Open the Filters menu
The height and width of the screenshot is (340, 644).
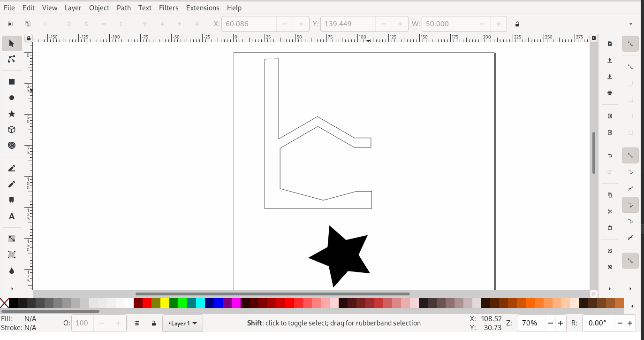(168, 8)
